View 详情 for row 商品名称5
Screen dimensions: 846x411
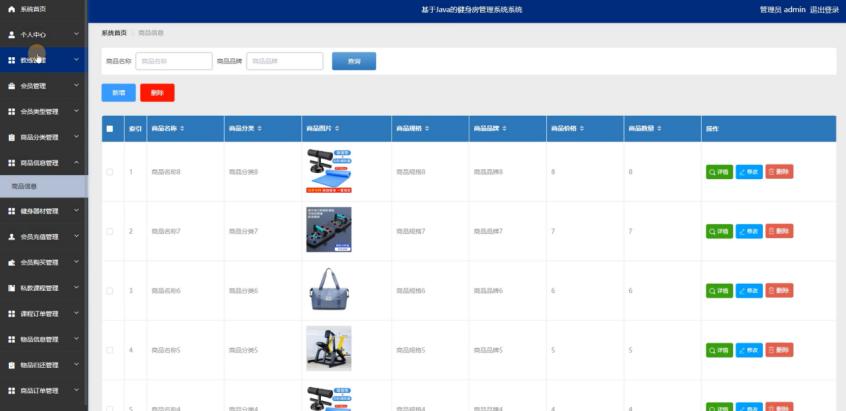pyautogui.click(x=719, y=350)
